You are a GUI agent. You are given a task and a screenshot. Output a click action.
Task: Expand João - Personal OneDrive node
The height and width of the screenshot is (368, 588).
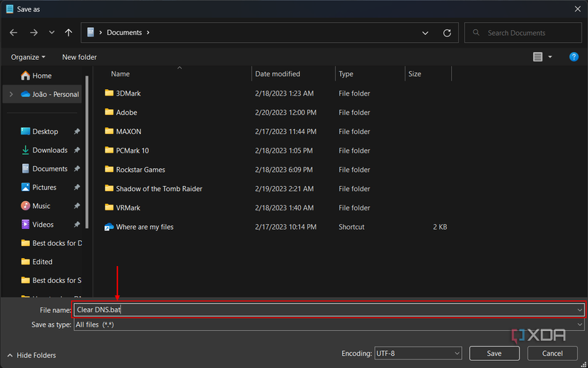[11, 94]
